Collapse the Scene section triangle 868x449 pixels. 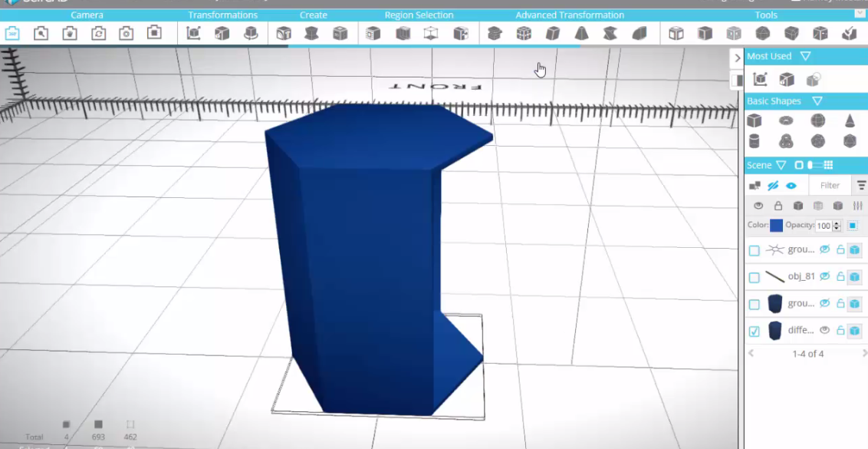pyautogui.click(x=781, y=165)
